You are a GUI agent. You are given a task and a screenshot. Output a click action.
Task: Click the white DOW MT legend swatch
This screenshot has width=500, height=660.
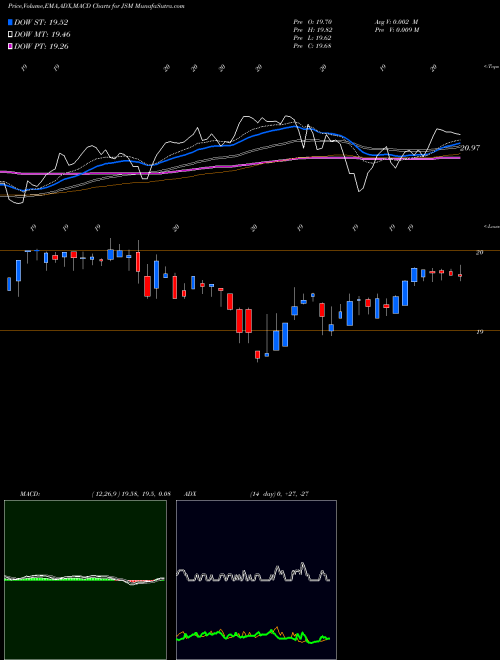[10, 35]
